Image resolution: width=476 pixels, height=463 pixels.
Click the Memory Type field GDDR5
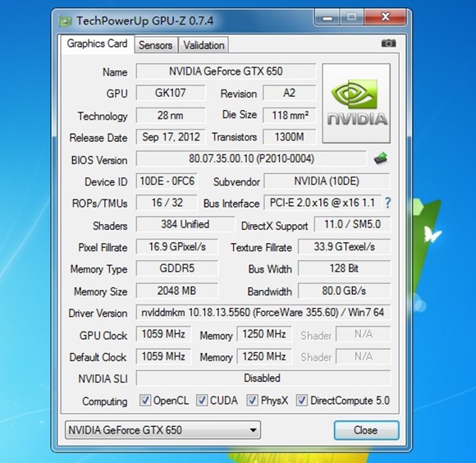tap(177, 268)
